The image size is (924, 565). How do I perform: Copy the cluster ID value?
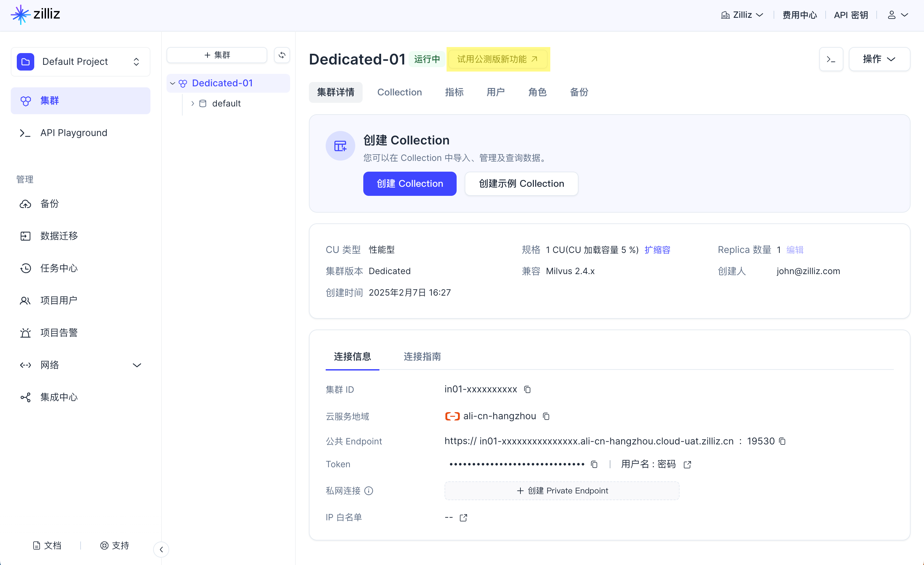527,389
